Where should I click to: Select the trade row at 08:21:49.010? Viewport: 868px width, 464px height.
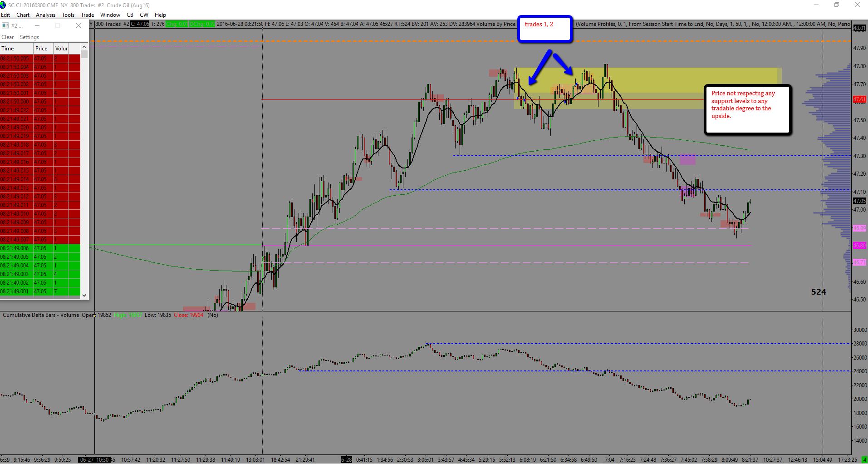(x=40, y=214)
